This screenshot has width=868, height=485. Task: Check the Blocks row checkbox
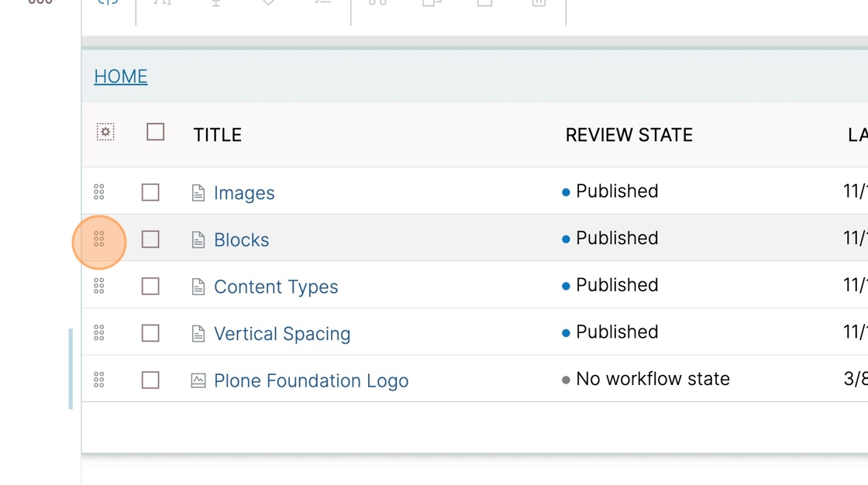pos(150,239)
